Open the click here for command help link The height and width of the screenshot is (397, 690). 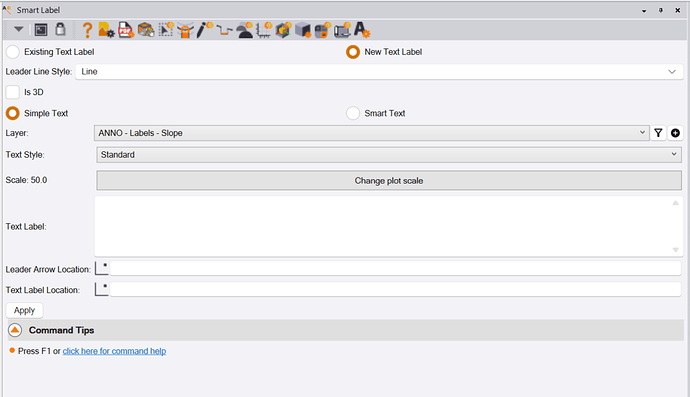pos(114,351)
